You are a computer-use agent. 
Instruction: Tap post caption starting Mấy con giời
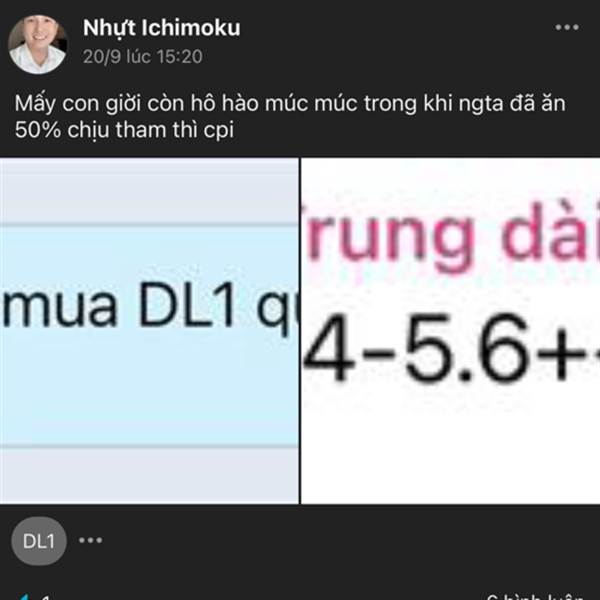click(290, 117)
